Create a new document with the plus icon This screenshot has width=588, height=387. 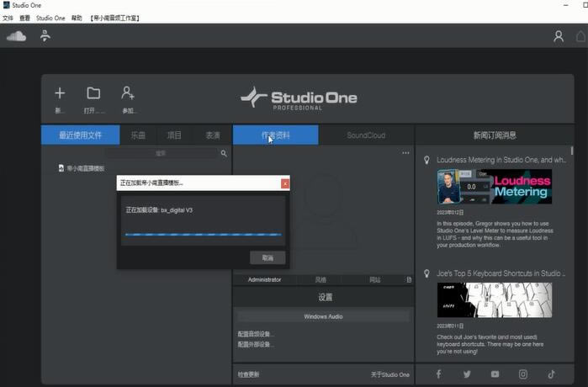point(60,93)
